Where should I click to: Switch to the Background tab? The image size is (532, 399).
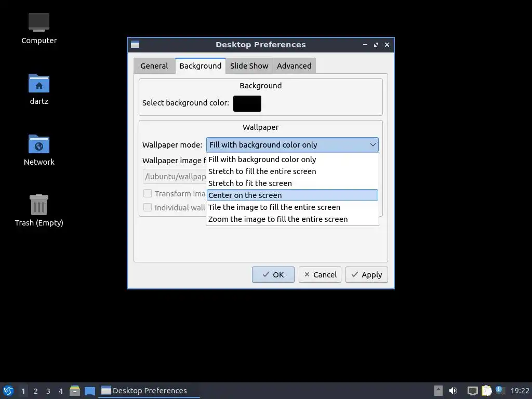coord(200,66)
